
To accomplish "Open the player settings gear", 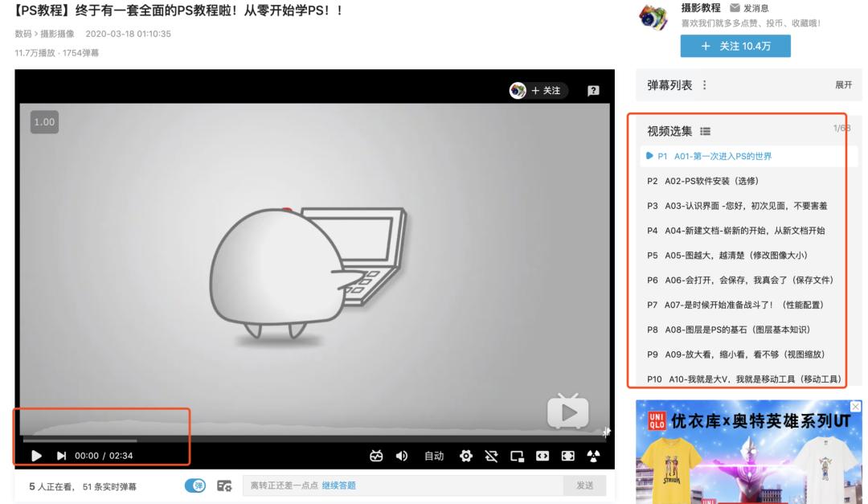I will tap(466, 456).
